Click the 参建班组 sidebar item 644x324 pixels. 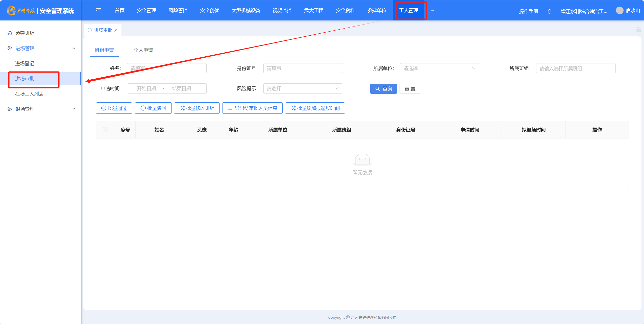coord(25,33)
